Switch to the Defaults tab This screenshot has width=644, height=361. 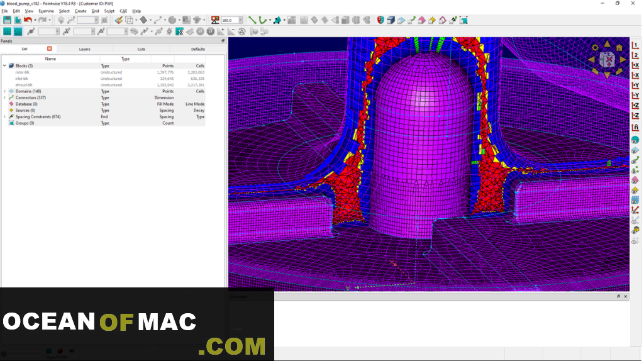click(x=198, y=49)
